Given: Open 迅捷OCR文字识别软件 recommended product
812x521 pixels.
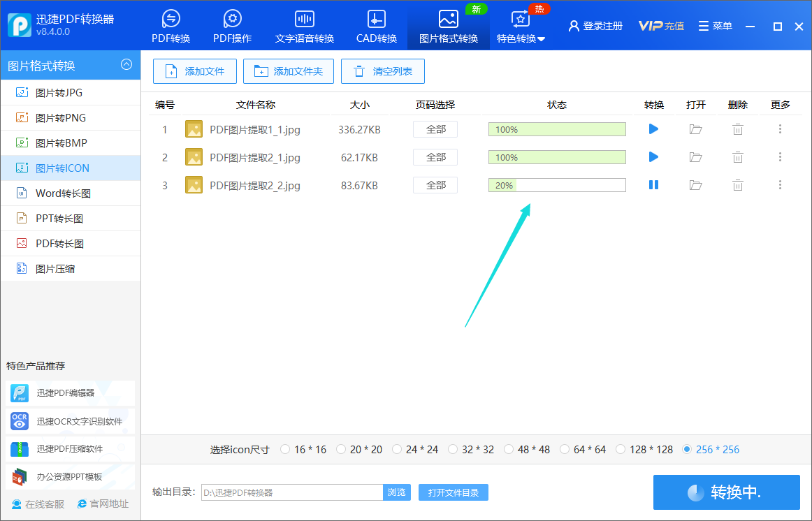Looking at the screenshot, I should [71, 421].
